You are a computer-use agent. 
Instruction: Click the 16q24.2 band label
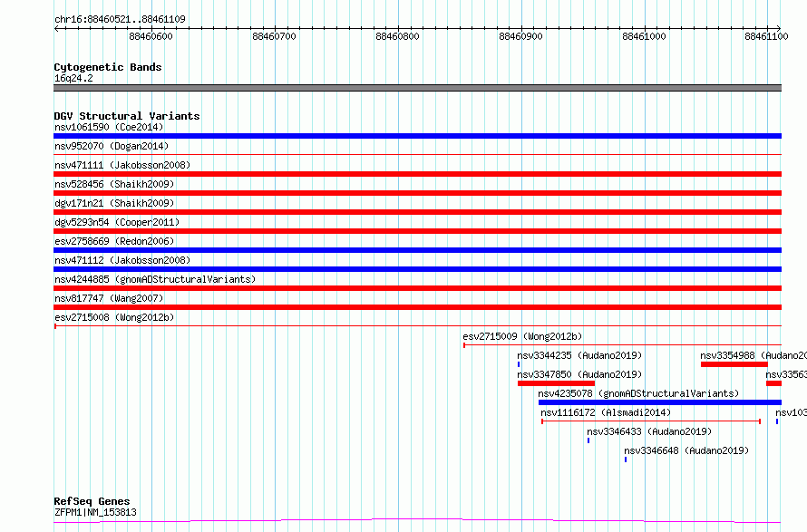[x=73, y=78]
